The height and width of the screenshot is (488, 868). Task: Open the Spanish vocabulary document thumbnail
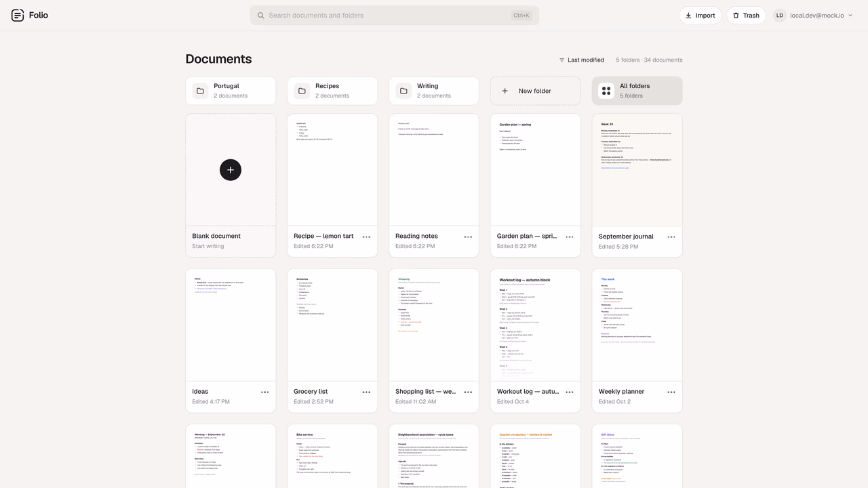point(536,456)
